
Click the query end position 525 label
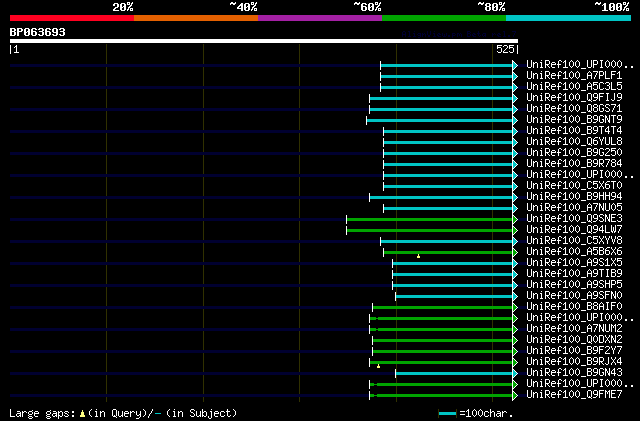tap(505, 49)
